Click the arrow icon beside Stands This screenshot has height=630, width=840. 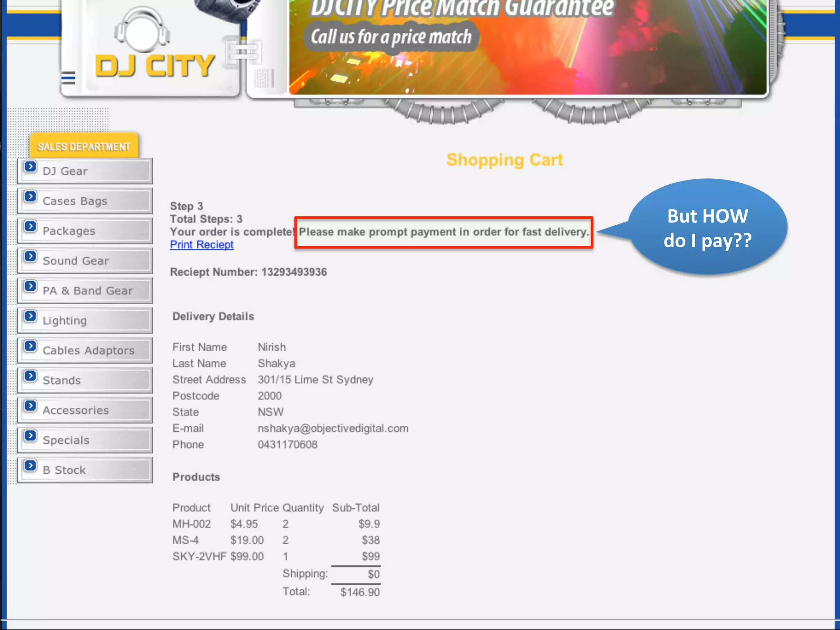click(x=30, y=376)
